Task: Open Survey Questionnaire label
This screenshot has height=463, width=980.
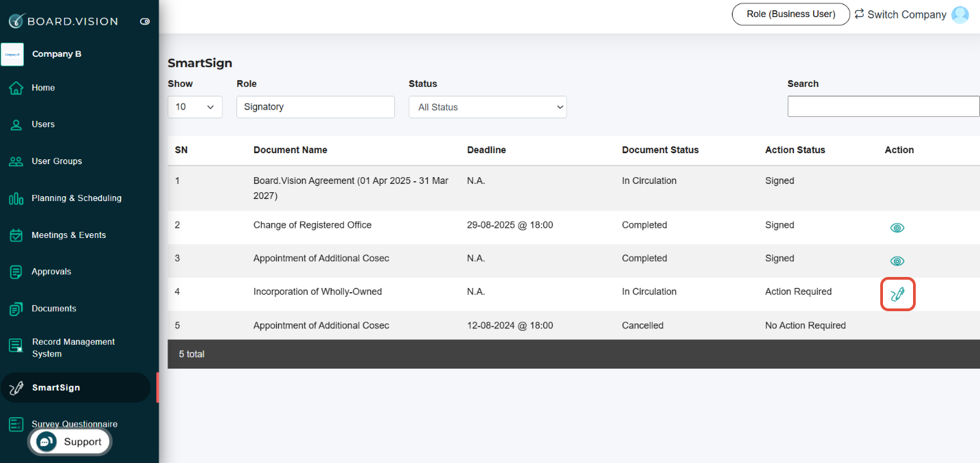Action: coord(74,424)
